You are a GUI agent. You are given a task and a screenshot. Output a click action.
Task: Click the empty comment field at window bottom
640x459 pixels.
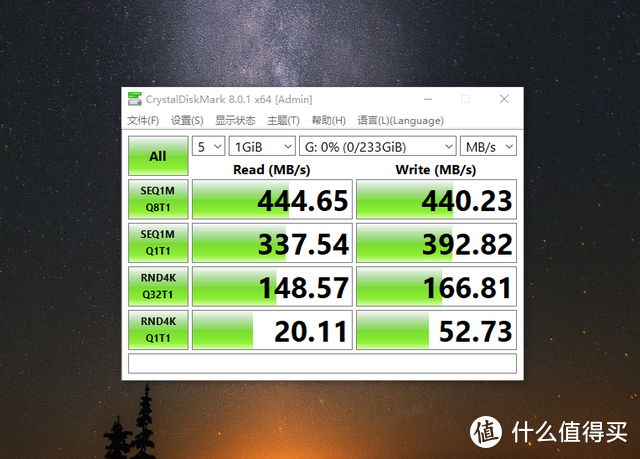[x=322, y=364]
